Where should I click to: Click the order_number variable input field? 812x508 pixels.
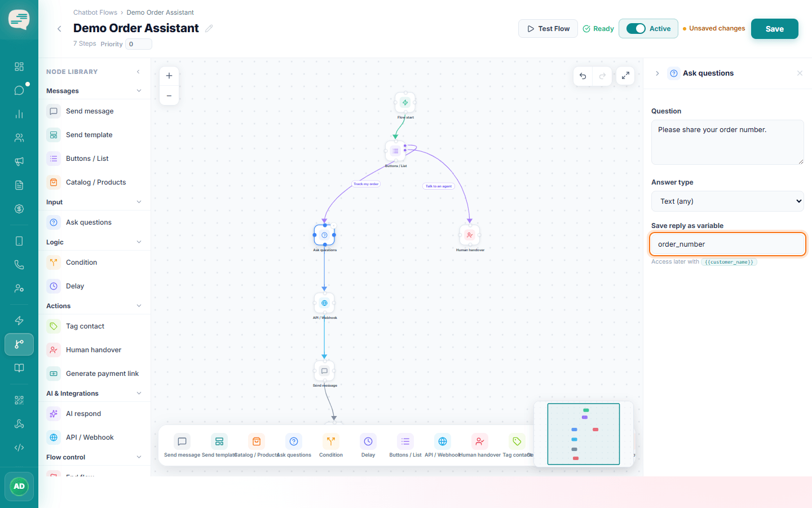pyautogui.click(x=727, y=244)
